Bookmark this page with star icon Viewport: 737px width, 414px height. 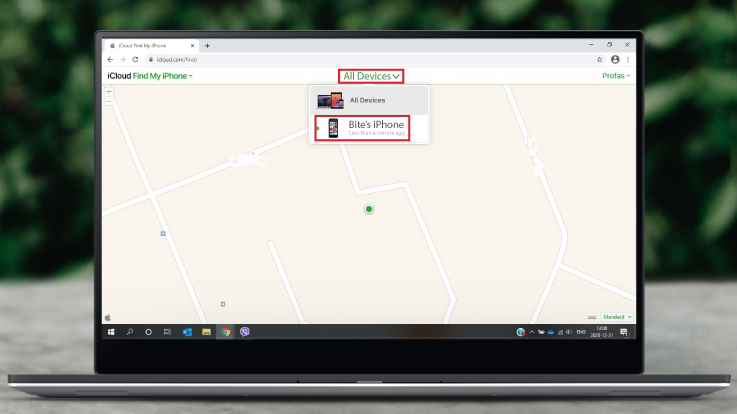point(599,60)
